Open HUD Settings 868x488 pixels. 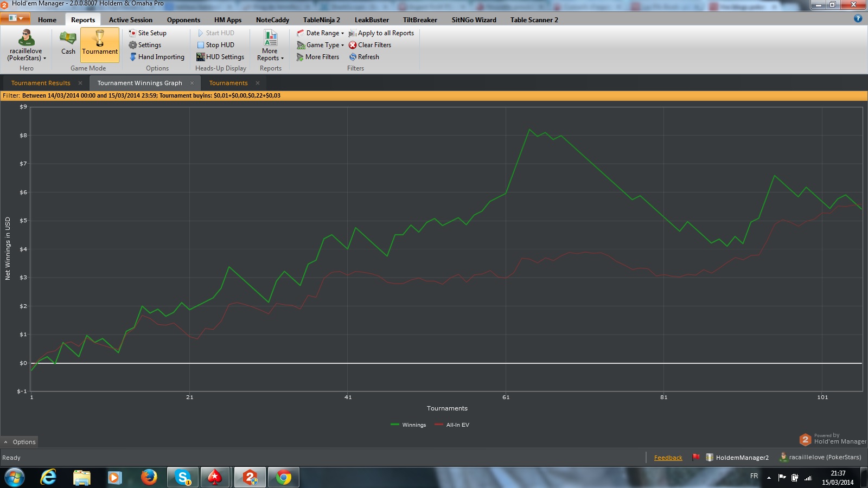[x=220, y=57]
